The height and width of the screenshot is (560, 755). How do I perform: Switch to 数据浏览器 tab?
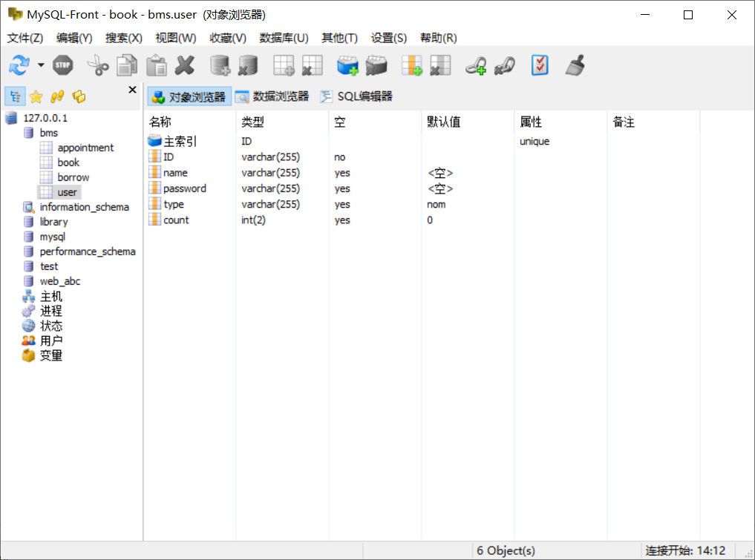(272, 96)
